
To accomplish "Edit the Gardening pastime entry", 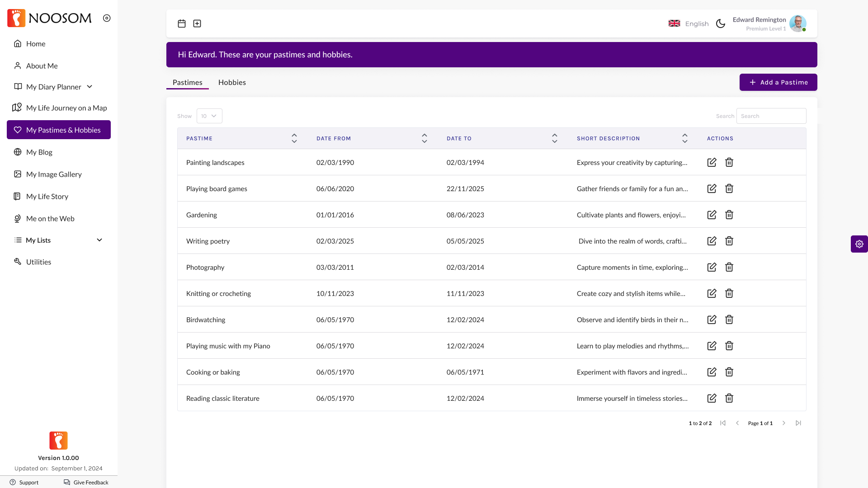I will (x=712, y=215).
